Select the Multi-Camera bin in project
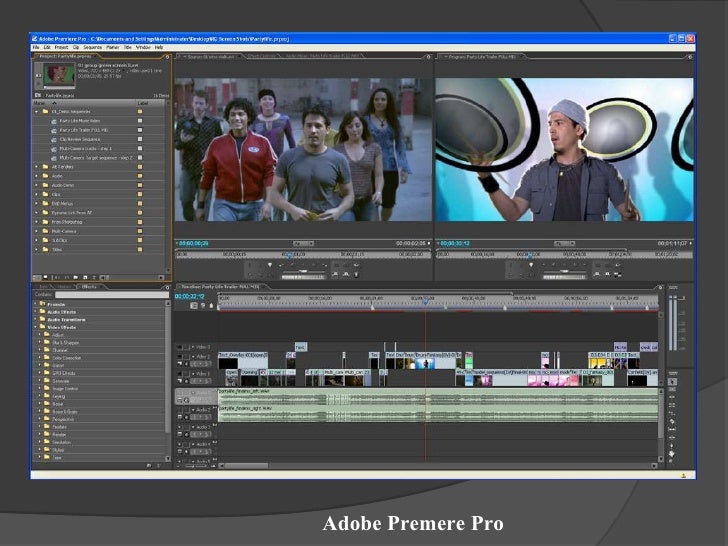Viewport: 728px width, 546px height. pos(62,230)
